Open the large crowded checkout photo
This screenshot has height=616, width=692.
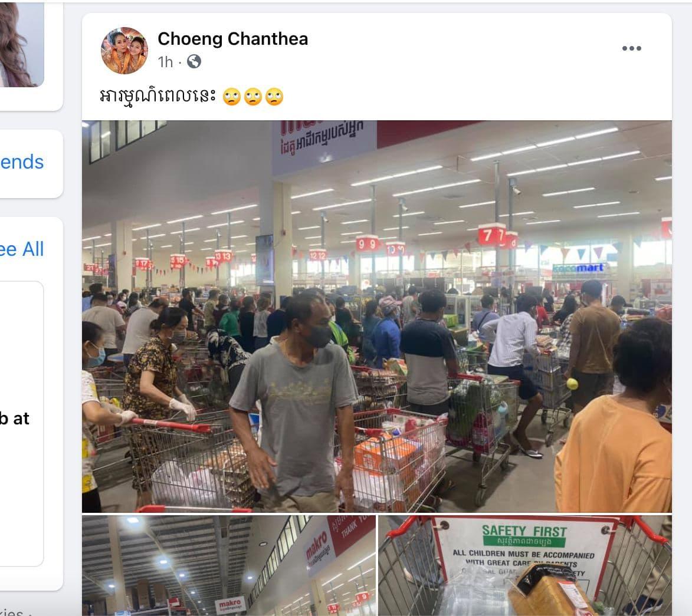point(377,316)
